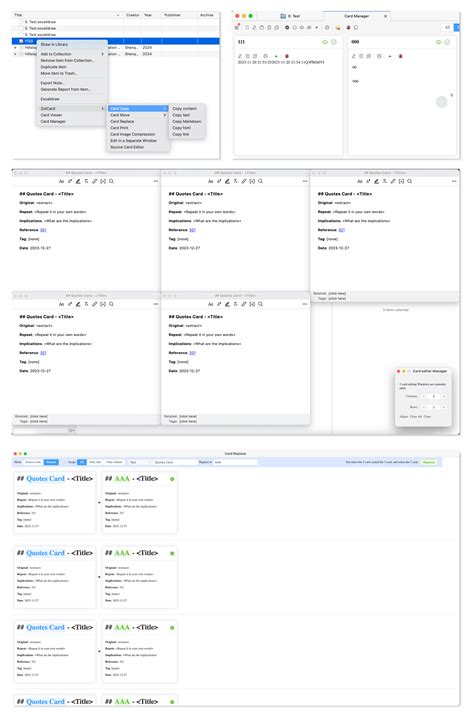474x714 pixels.
Task: Click the Archive column header
Action: [207, 15]
